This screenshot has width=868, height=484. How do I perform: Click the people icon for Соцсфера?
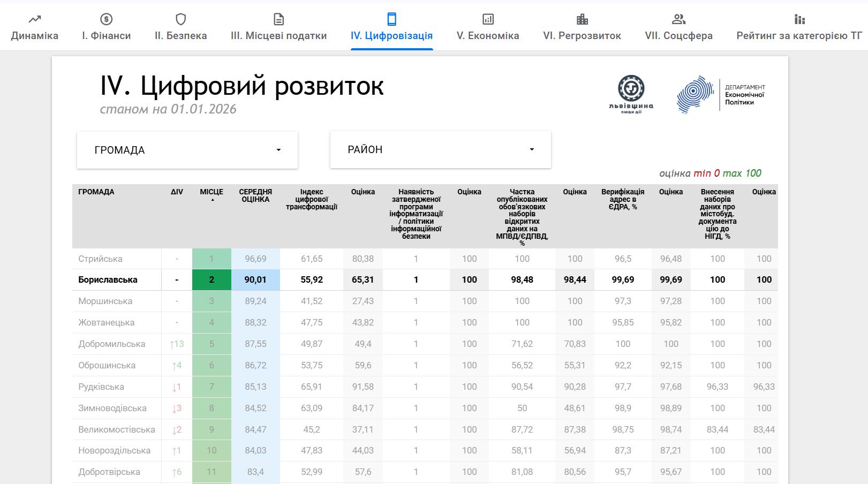coord(678,19)
